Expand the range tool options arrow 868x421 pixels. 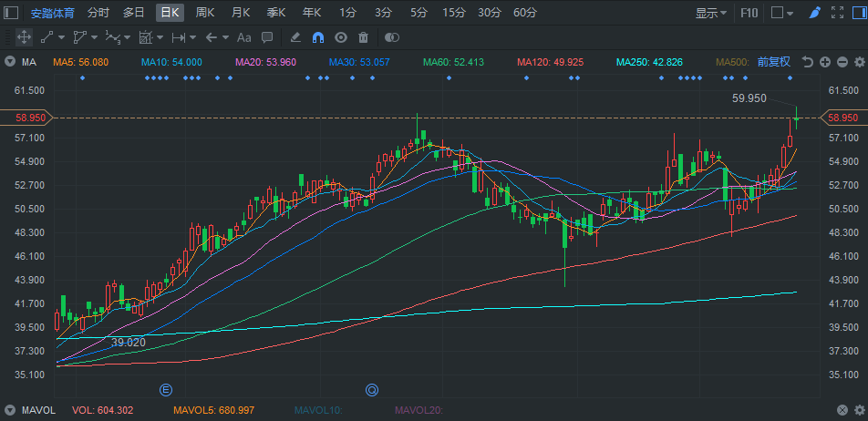192,37
